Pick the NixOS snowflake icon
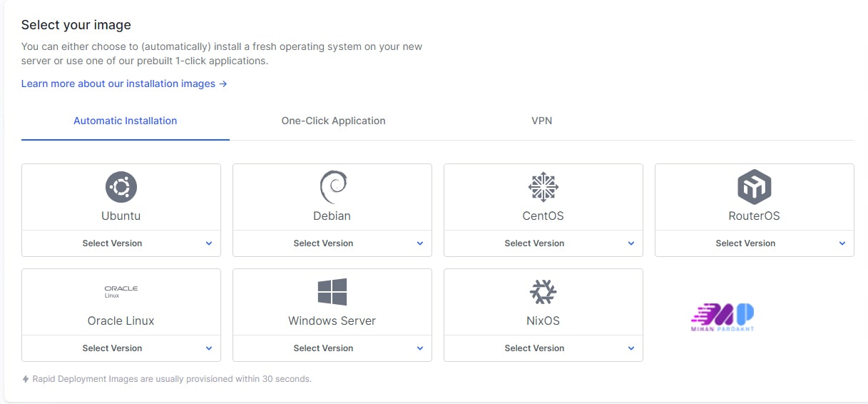 [543, 292]
